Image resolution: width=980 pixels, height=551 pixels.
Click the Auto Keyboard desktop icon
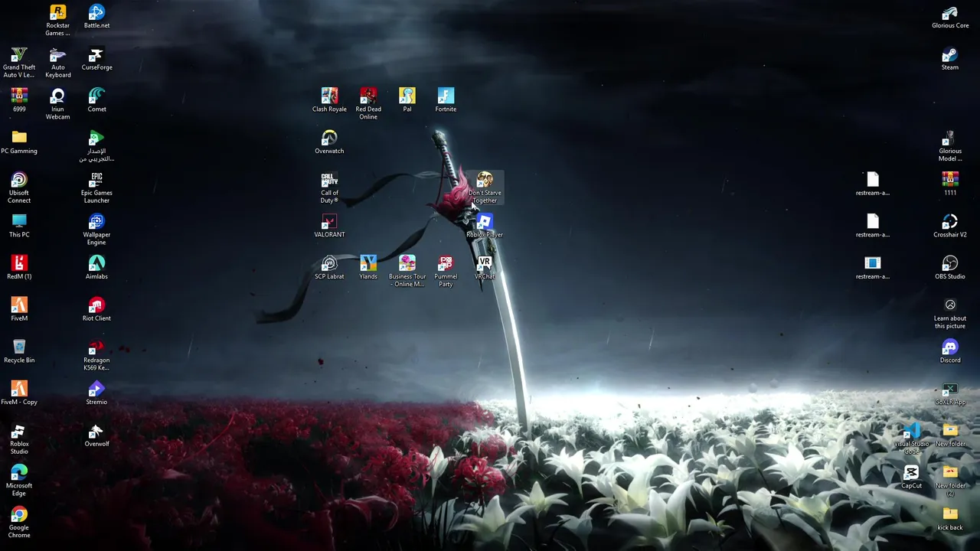[x=57, y=61]
